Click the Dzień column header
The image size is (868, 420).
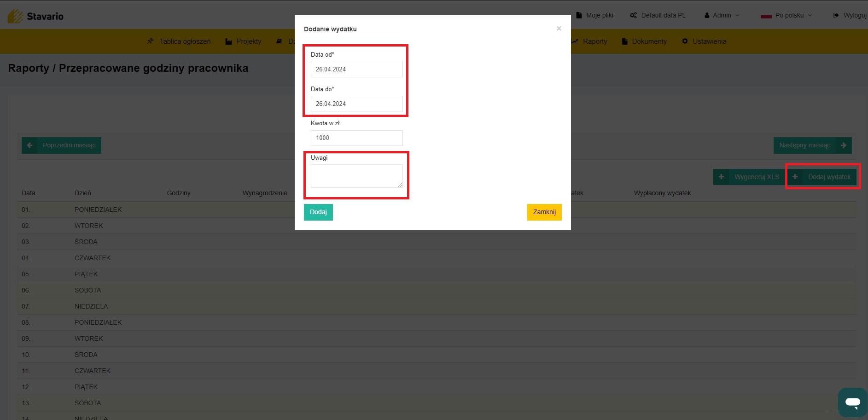tap(83, 193)
